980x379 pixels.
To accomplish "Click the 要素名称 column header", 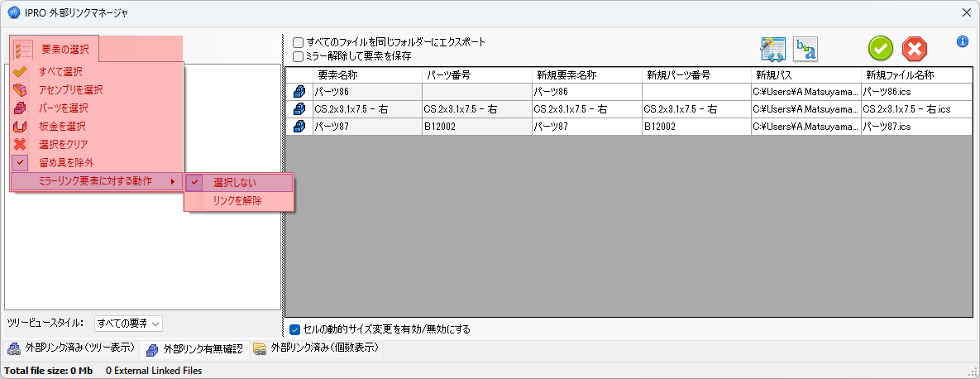I will point(367,75).
